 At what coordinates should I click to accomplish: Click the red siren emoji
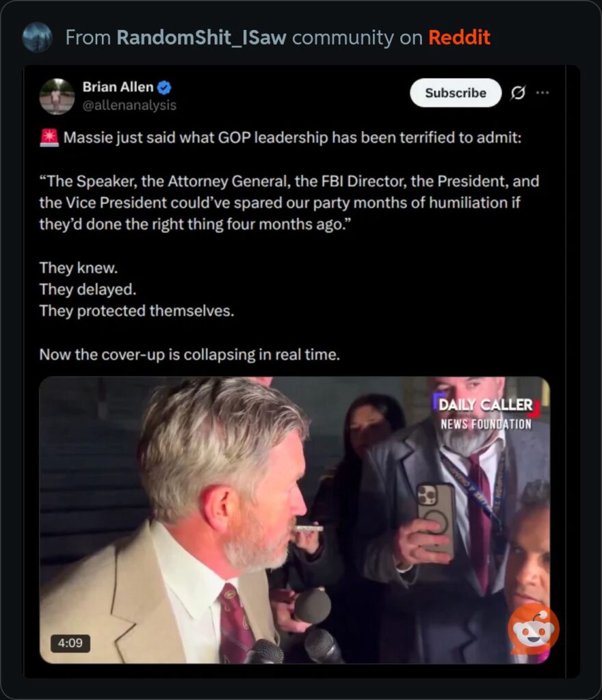[49, 138]
